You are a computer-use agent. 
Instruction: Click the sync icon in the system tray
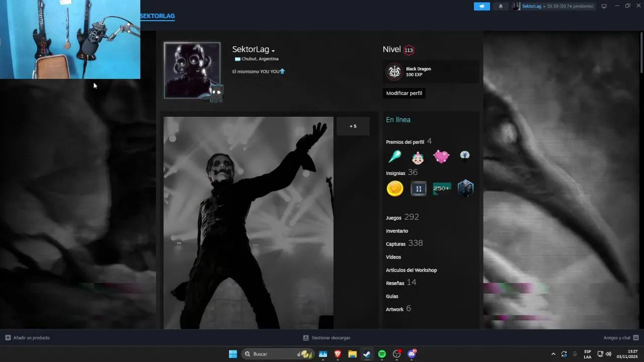[564, 354]
